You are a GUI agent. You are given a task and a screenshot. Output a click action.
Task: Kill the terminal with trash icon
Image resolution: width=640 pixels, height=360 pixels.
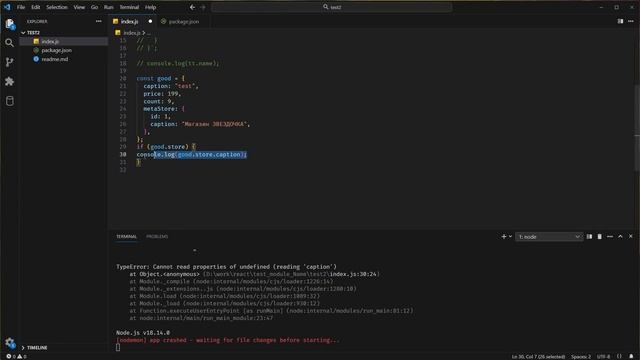(x=599, y=236)
